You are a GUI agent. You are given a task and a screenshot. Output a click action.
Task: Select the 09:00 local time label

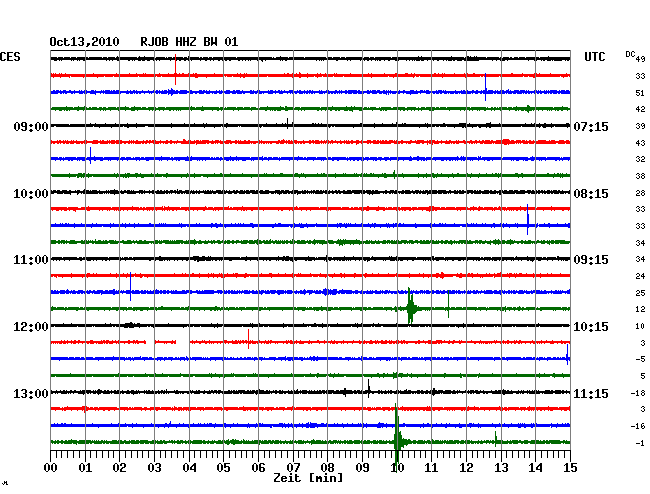tap(31, 126)
